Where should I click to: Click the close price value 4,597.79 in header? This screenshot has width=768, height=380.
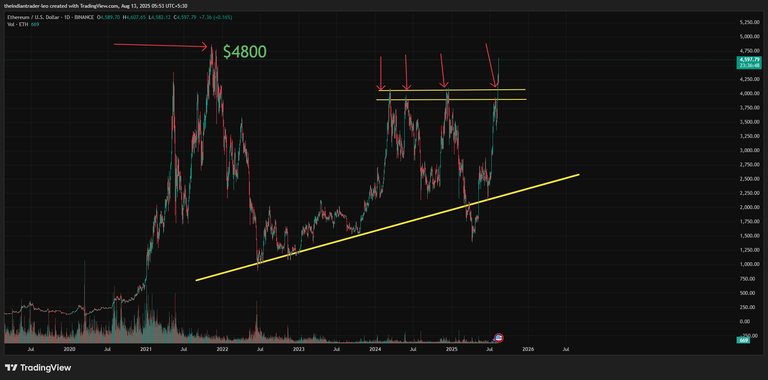pos(187,17)
